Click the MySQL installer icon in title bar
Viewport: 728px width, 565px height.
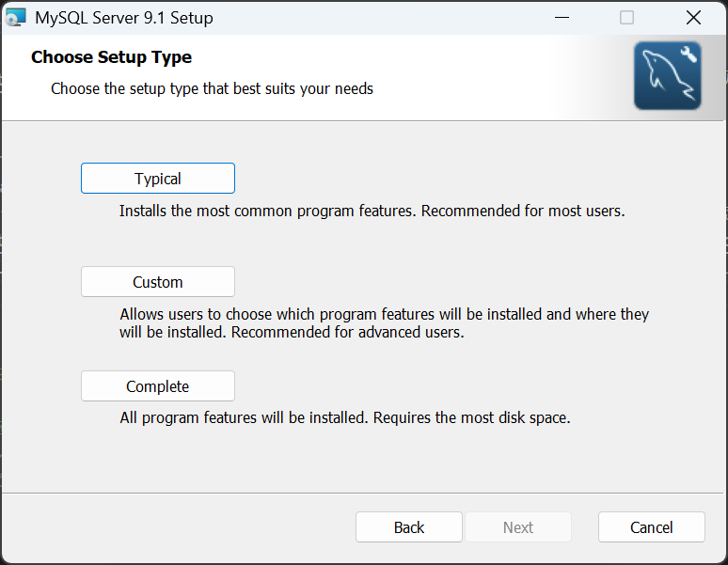(16, 17)
